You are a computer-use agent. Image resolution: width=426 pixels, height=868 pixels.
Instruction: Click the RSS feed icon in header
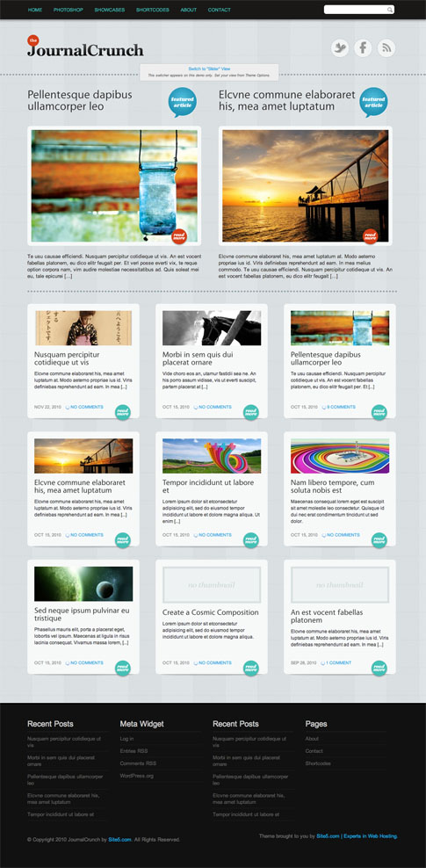point(386,48)
